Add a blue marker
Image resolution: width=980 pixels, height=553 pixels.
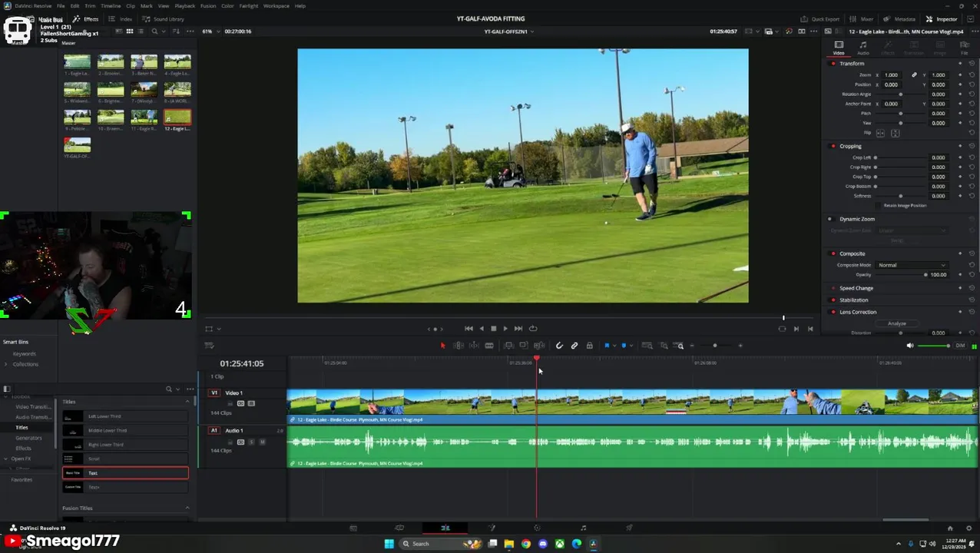(x=623, y=346)
